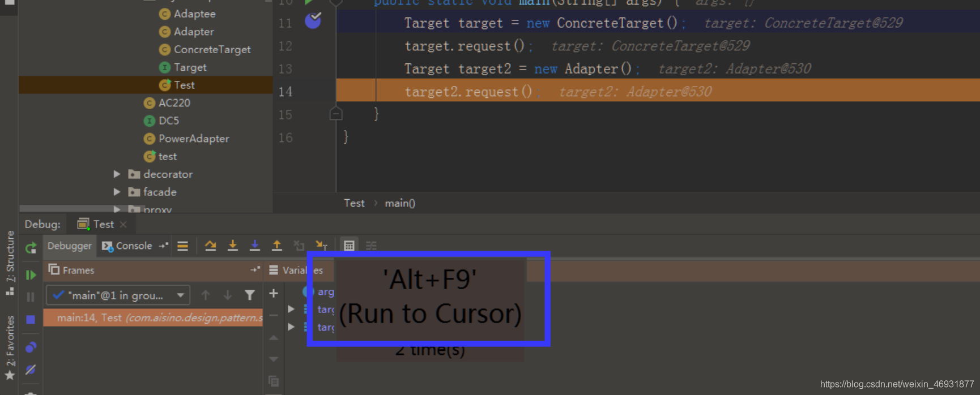The height and width of the screenshot is (395, 980).
Task: Switch to the Console tab
Action: (x=127, y=246)
